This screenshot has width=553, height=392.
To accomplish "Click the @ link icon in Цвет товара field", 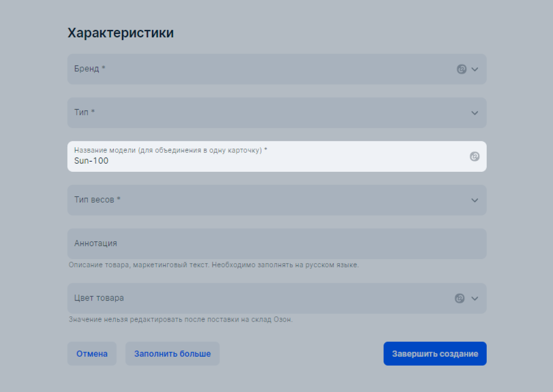I will pos(460,298).
